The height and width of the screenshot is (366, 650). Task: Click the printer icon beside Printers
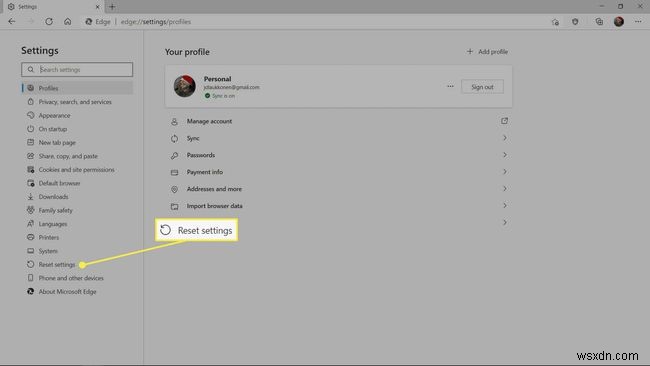click(31, 238)
